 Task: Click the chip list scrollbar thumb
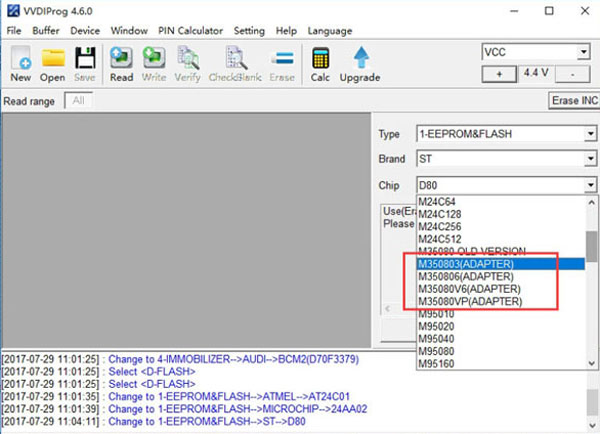[x=591, y=247]
